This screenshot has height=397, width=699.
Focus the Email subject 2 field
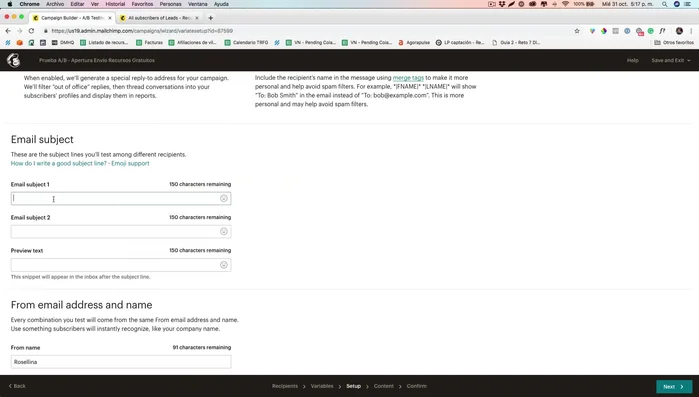coord(121,232)
